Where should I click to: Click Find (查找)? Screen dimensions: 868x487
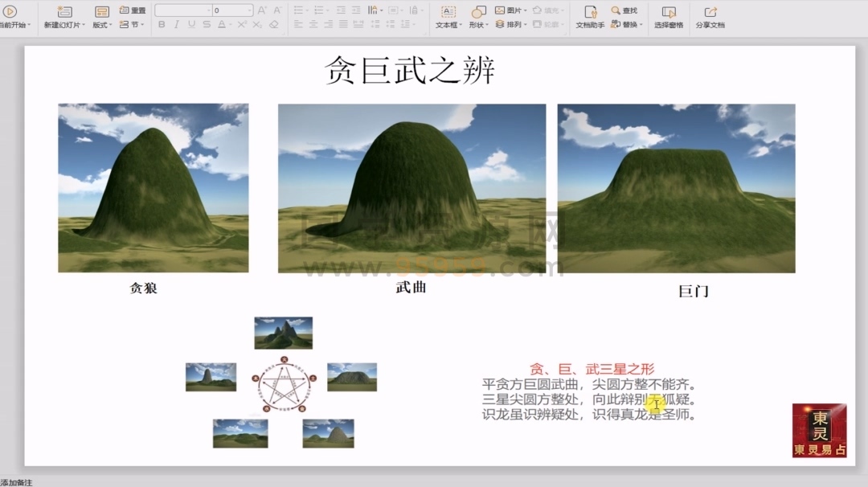[x=624, y=10]
